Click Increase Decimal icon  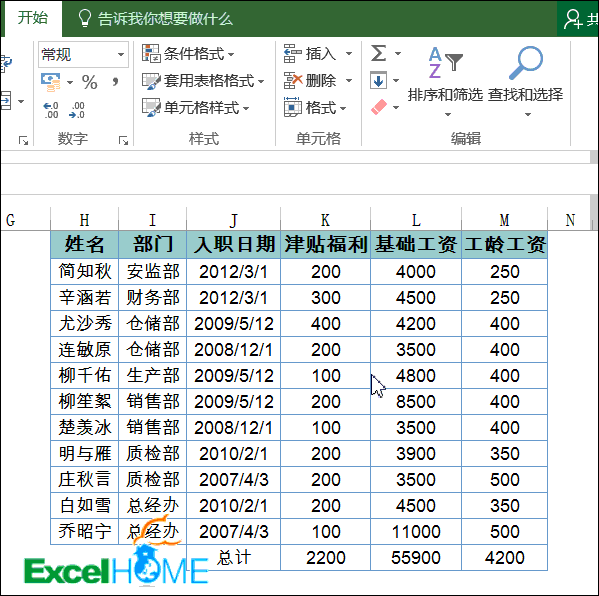click(x=51, y=110)
